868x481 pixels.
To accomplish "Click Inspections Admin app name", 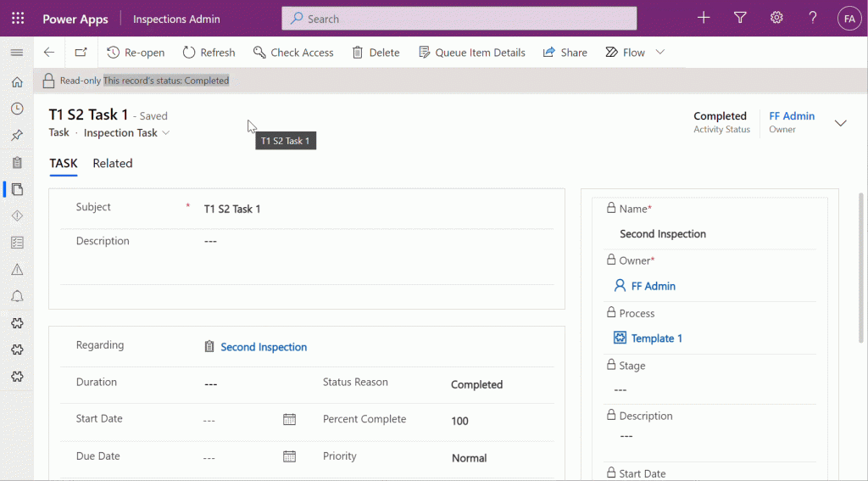I will point(176,19).
